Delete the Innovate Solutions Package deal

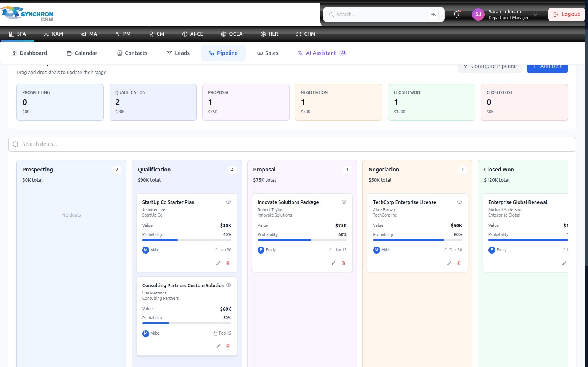tap(343, 263)
